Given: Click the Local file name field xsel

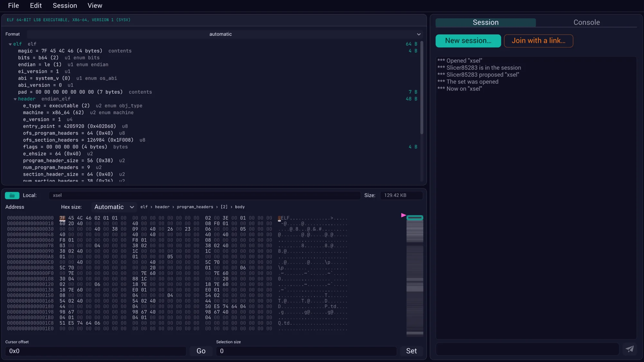Looking at the screenshot, I should pyautogui.click(x=204, y=195).
